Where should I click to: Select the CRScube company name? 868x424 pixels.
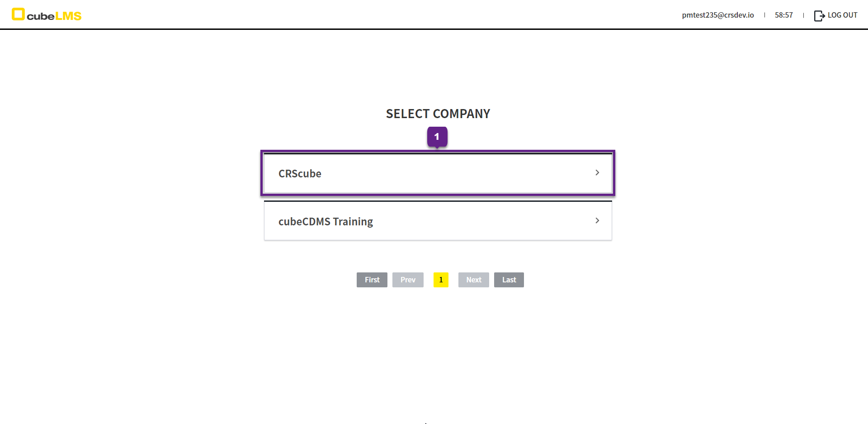point(300,174)
